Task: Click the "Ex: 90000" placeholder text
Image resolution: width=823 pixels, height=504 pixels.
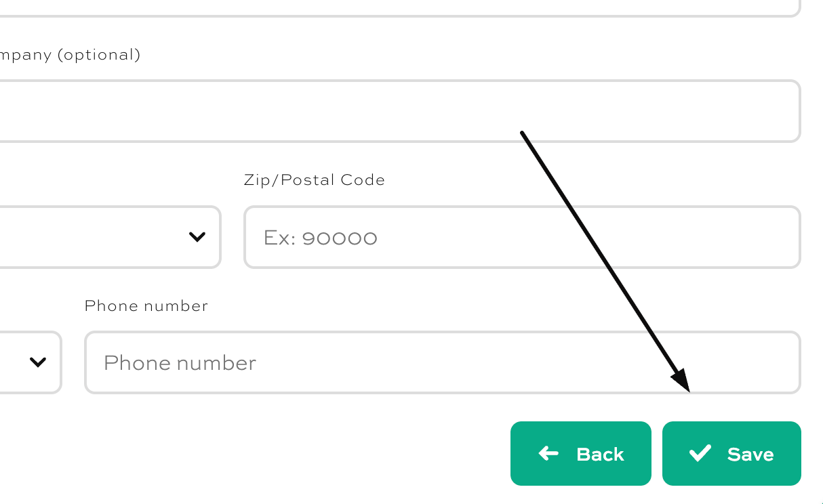Action: click(320, 238)
